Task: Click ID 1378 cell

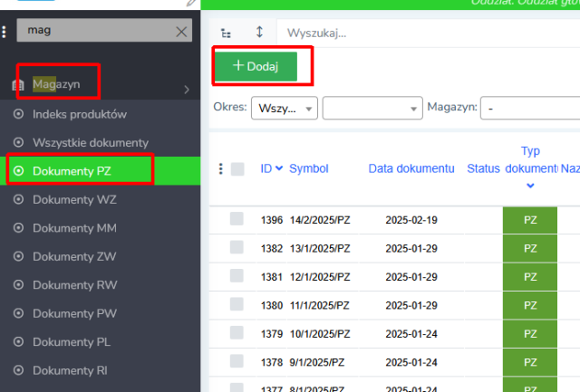Action: 272,362
